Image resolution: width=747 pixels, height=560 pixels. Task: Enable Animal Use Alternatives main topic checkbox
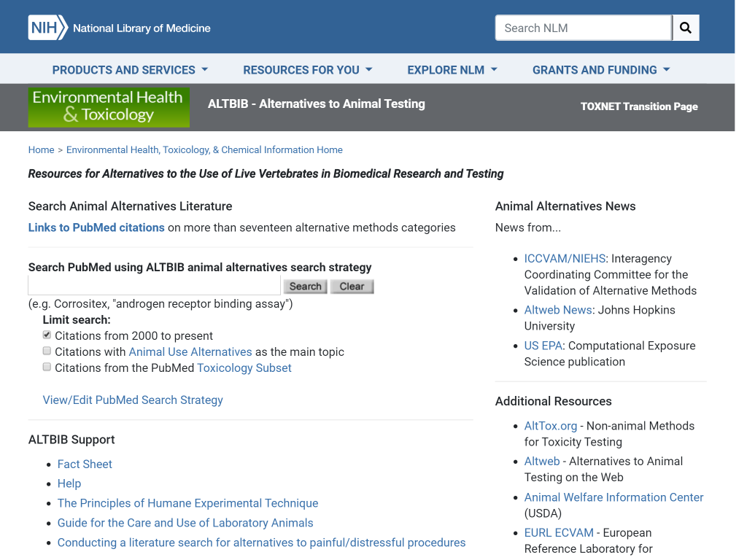[x=47, y=351]
